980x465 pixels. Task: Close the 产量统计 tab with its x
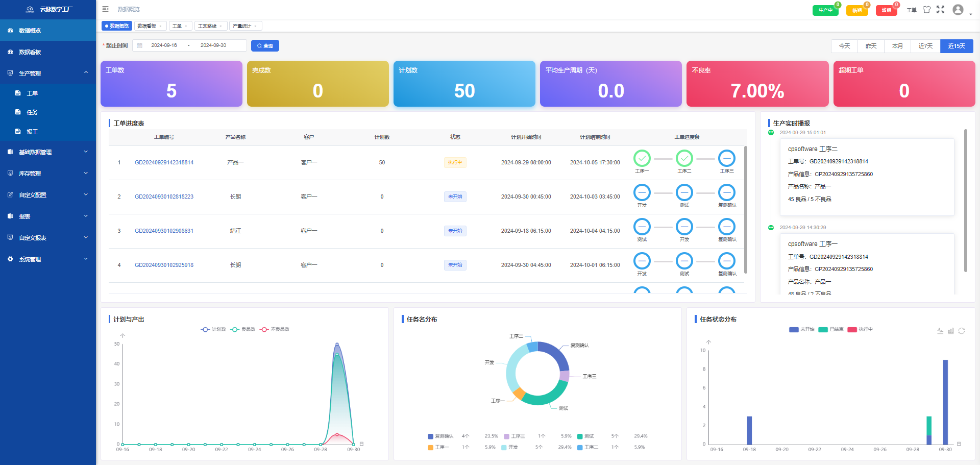(255, 26)
